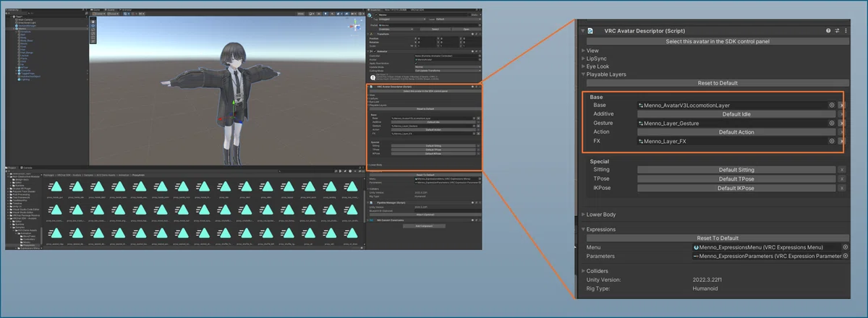868x318 pixels.
Task: Open the Avatar Descriptor component options menu
Action: [846, 31]
